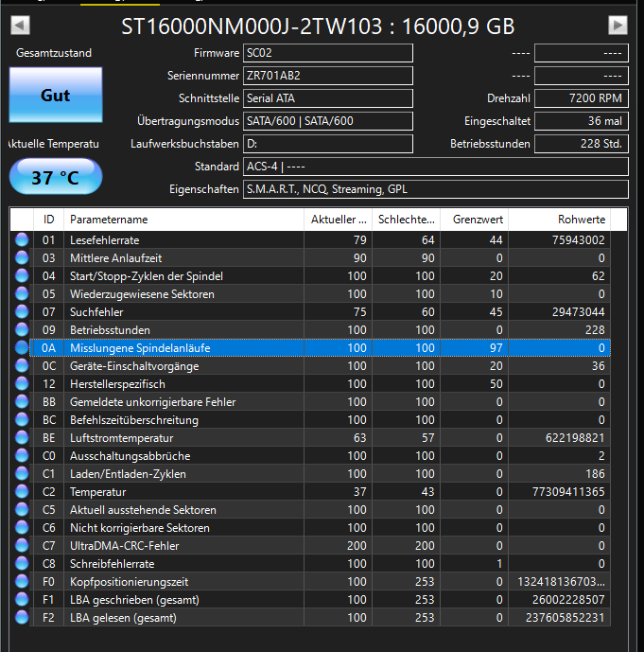Click the Rohwerte column header
This screenshot has width=644, height=652.
[559, 220]
